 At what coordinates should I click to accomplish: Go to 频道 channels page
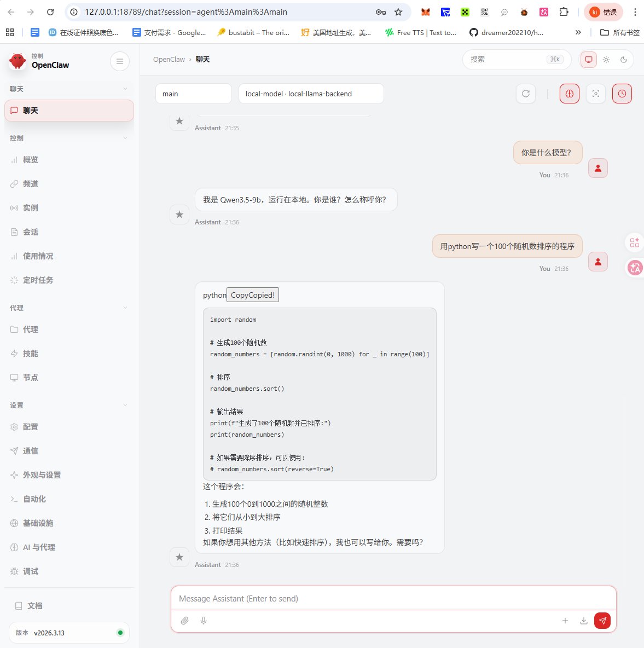[x=69, y=183]
